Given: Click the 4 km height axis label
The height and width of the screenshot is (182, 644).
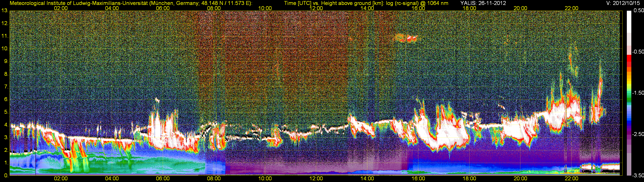Looking at the screenshot, I should tap(6, 125).
